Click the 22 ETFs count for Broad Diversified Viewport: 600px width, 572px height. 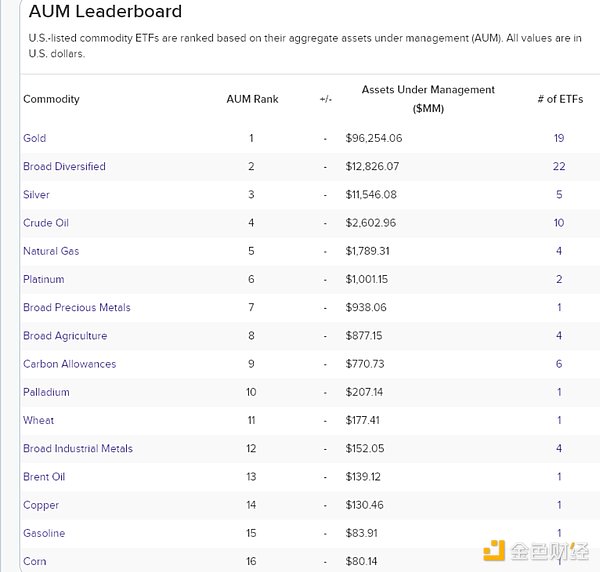[x=559, y=166]
